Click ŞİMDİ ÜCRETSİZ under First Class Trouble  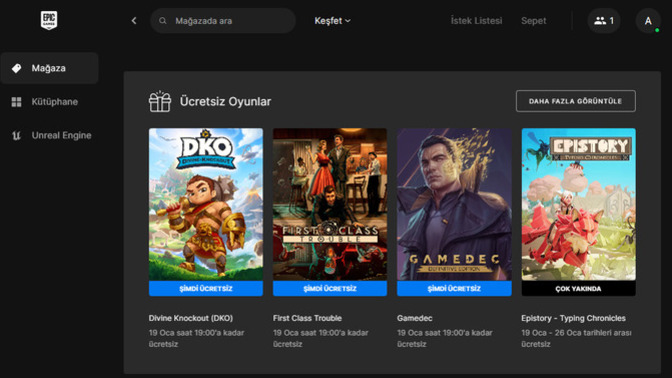(330, 288)
